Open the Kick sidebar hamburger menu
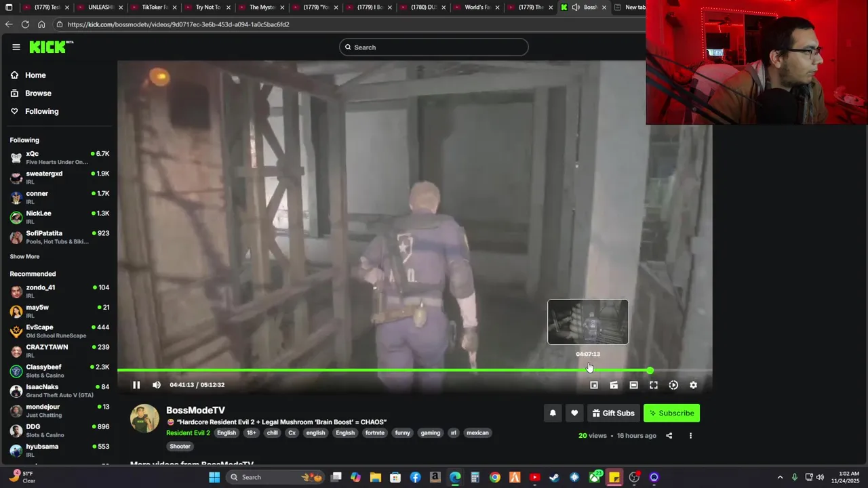This screenshot has height=488, width=868. coord(16,47)
